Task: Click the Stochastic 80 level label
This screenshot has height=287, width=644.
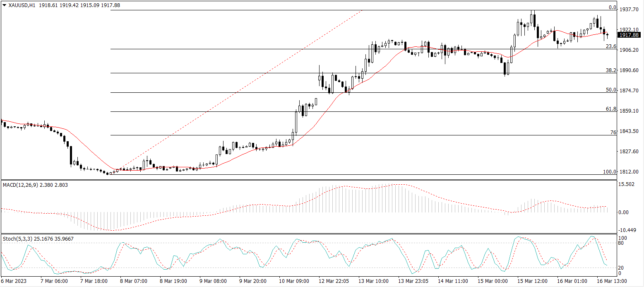Action: click(620, 243)
